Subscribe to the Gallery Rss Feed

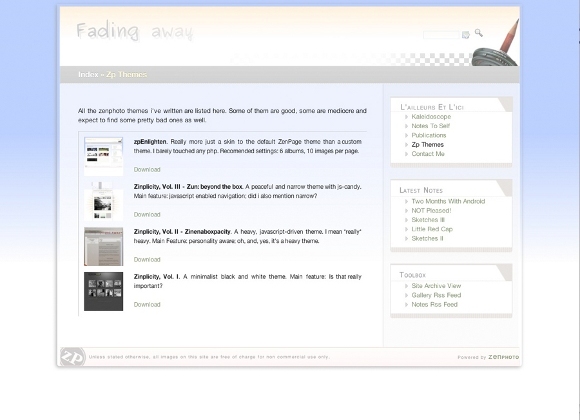[x=436, y=295]
